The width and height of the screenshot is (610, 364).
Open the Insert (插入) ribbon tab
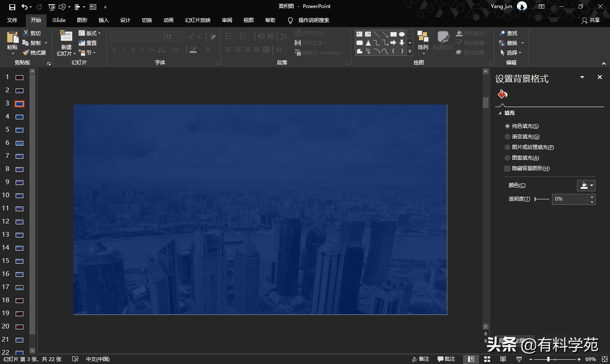[103, 20]
